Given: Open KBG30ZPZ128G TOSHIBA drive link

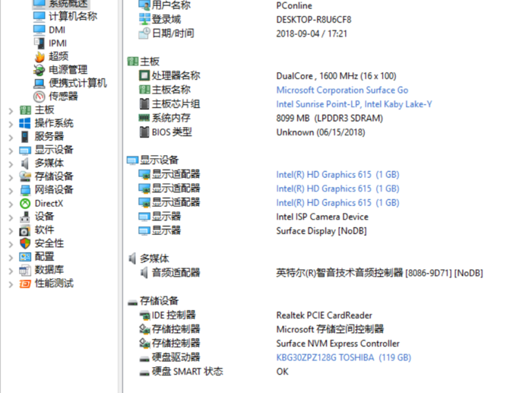Looking at the screenshot, I should [344, 357].
